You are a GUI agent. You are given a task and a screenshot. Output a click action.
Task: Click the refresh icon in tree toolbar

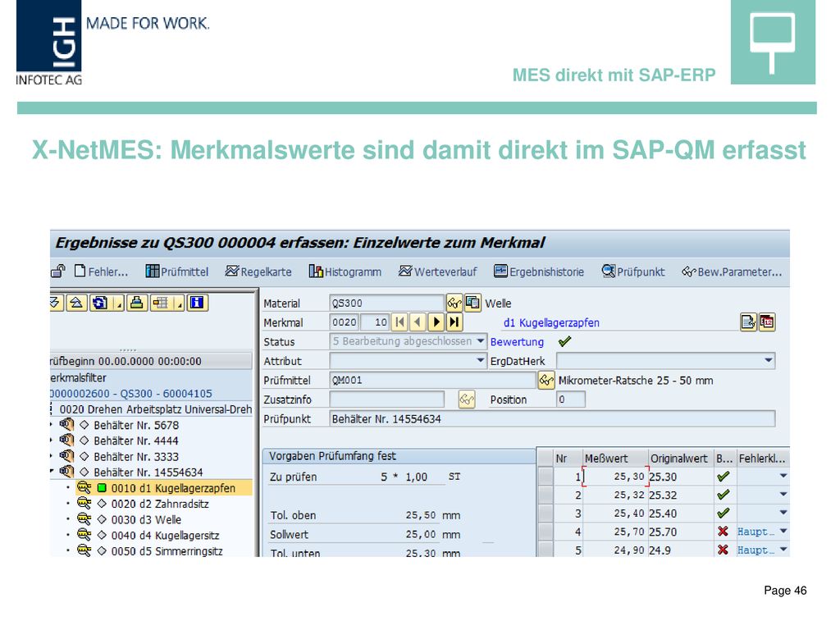pyautogui.click(x=99, y=304)
